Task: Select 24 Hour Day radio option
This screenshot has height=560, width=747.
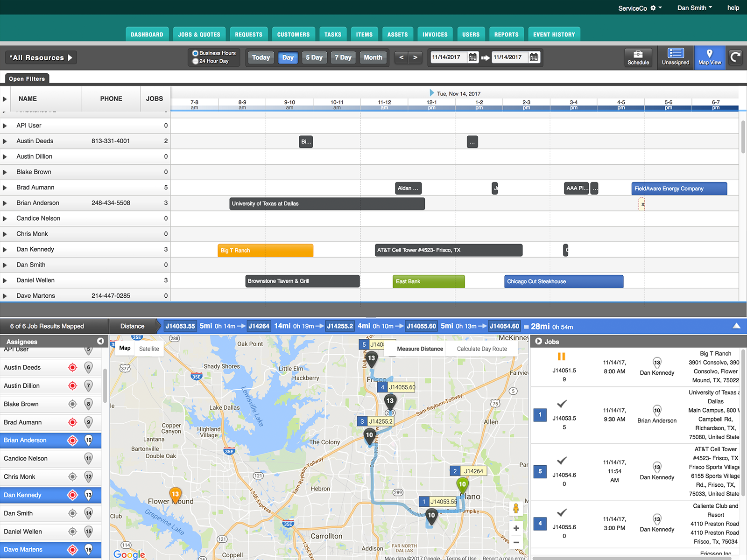Action: (196, 61)
